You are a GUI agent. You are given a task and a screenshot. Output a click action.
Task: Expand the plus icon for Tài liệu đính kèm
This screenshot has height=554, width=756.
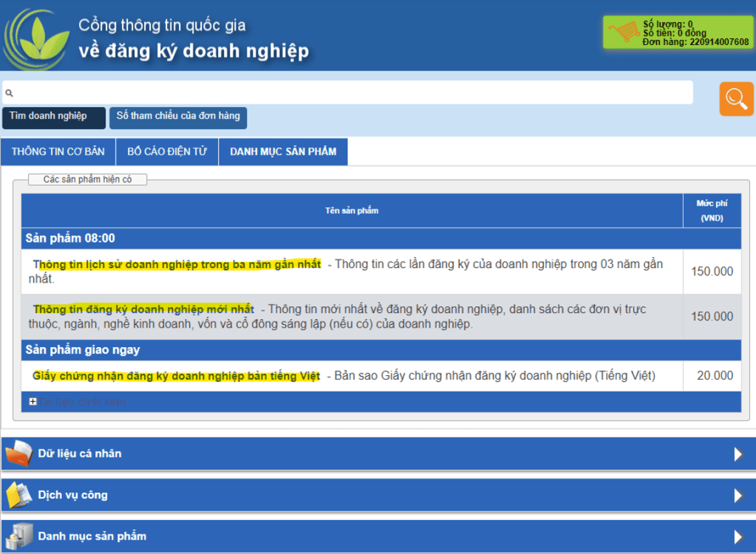tap(33, 402)
